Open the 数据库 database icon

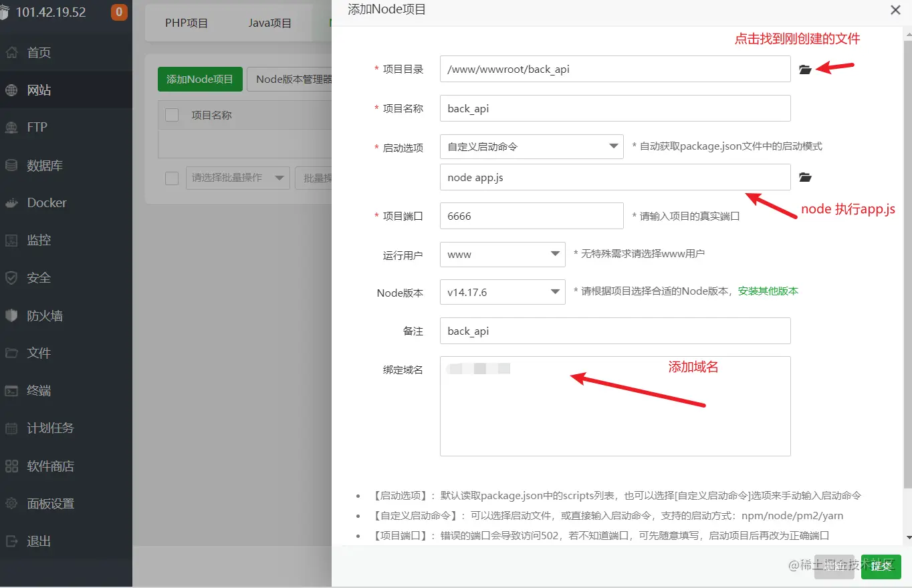click(x=11, y=165)
